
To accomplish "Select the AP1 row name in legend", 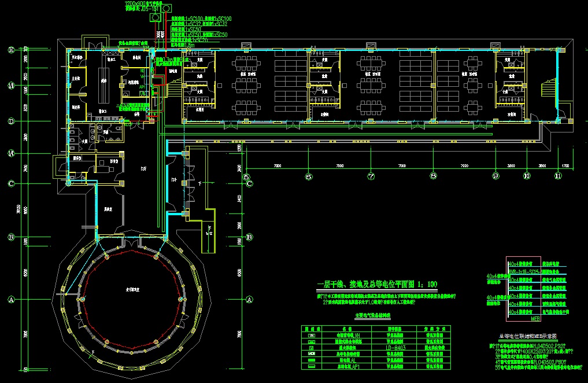I will pos(347,367).
